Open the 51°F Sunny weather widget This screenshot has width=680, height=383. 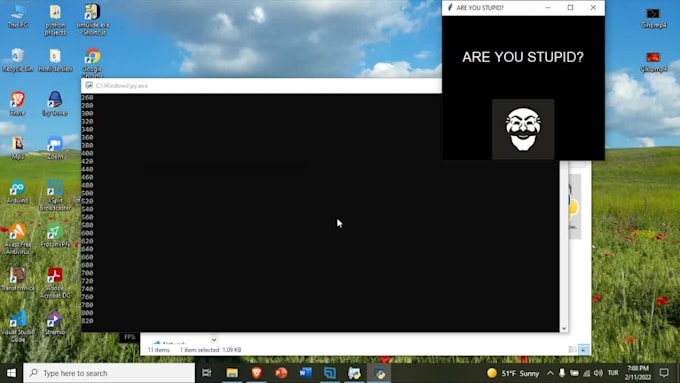pos(513,373)
